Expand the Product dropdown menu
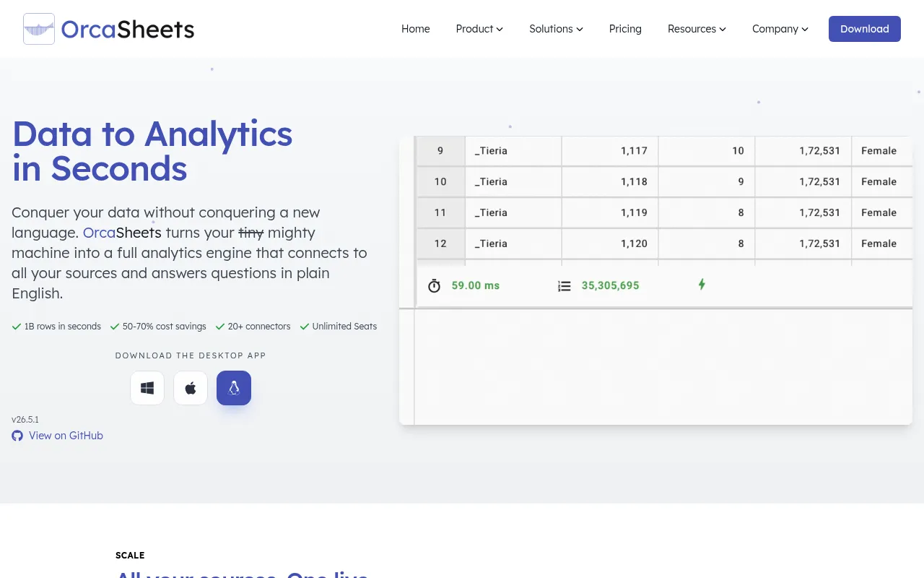924x578 pixels. [479, 29]
